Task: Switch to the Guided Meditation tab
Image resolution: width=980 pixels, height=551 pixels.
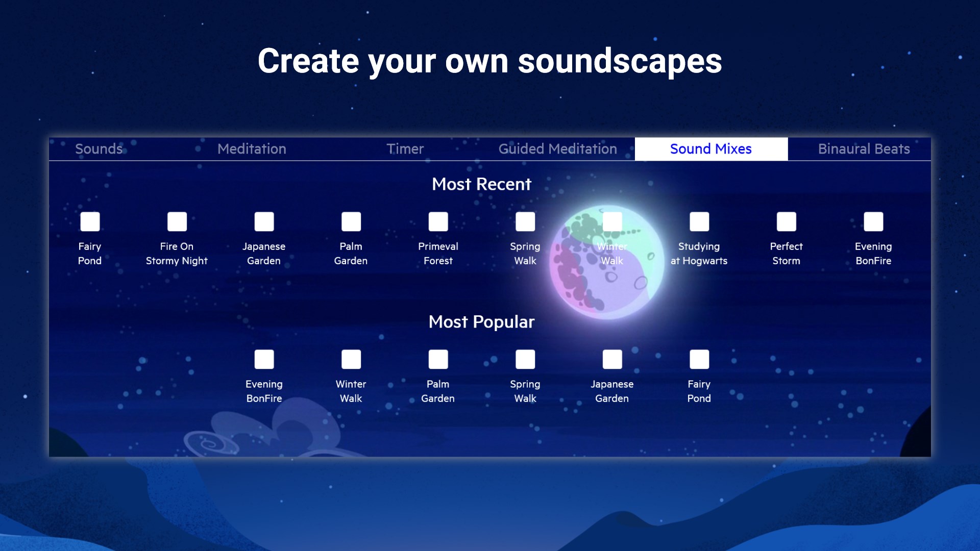Action: 557,149
